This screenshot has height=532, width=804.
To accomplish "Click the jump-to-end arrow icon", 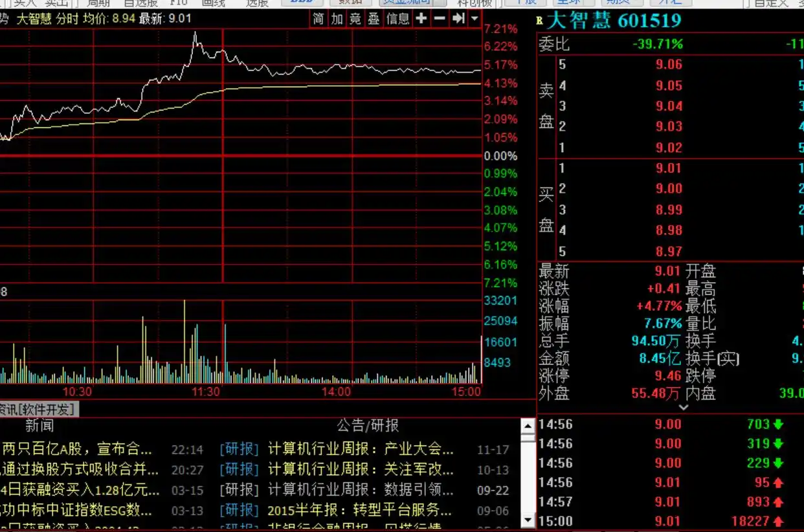I will 458,19.
